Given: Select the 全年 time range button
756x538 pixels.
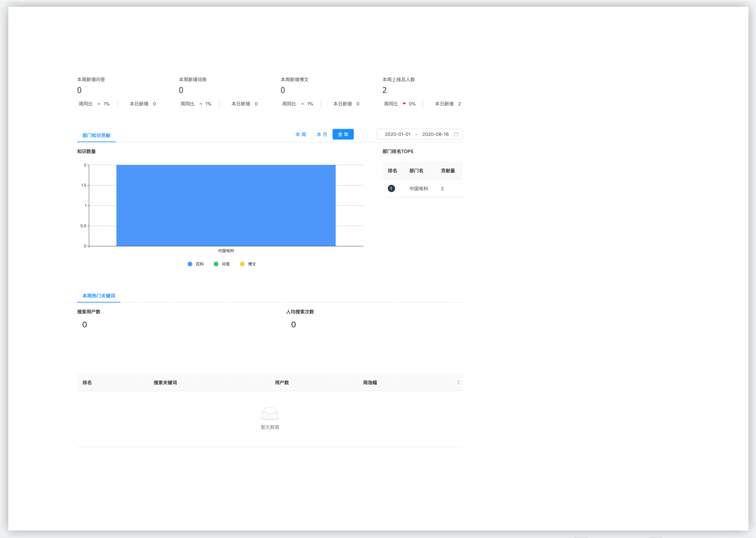Looking at the screenshot, I should click(x=343, y=134).
